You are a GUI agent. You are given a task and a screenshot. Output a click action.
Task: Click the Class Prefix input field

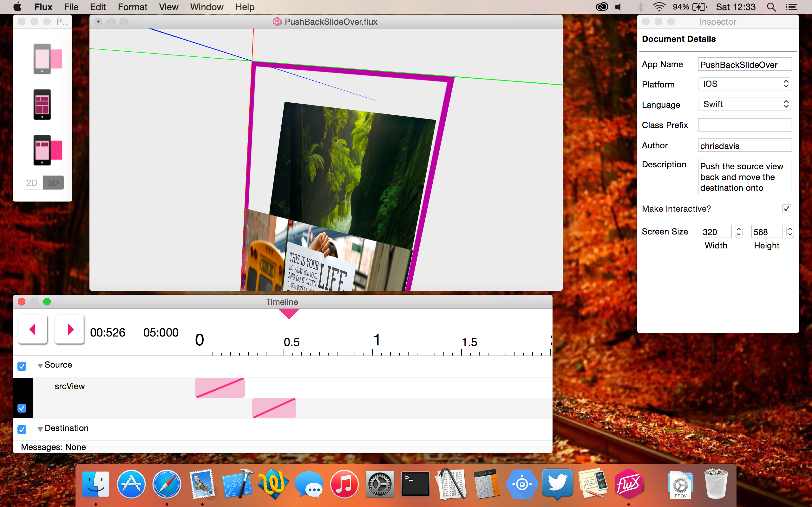(744, 125)
